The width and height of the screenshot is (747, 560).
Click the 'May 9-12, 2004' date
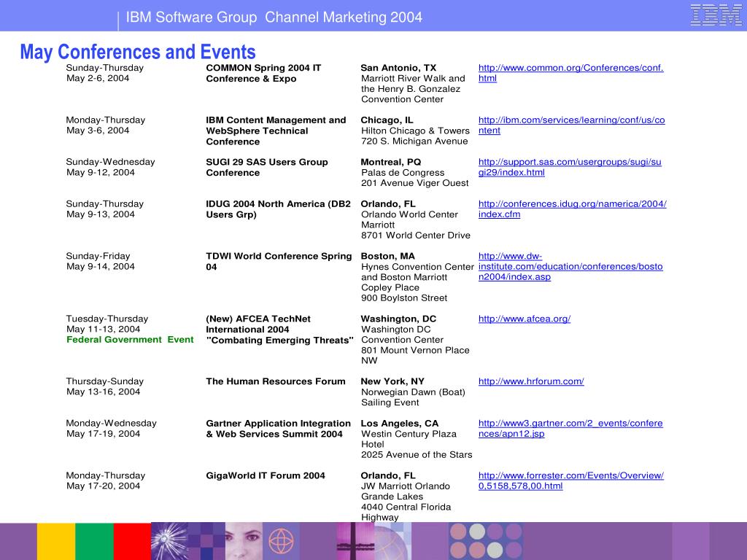101,172
